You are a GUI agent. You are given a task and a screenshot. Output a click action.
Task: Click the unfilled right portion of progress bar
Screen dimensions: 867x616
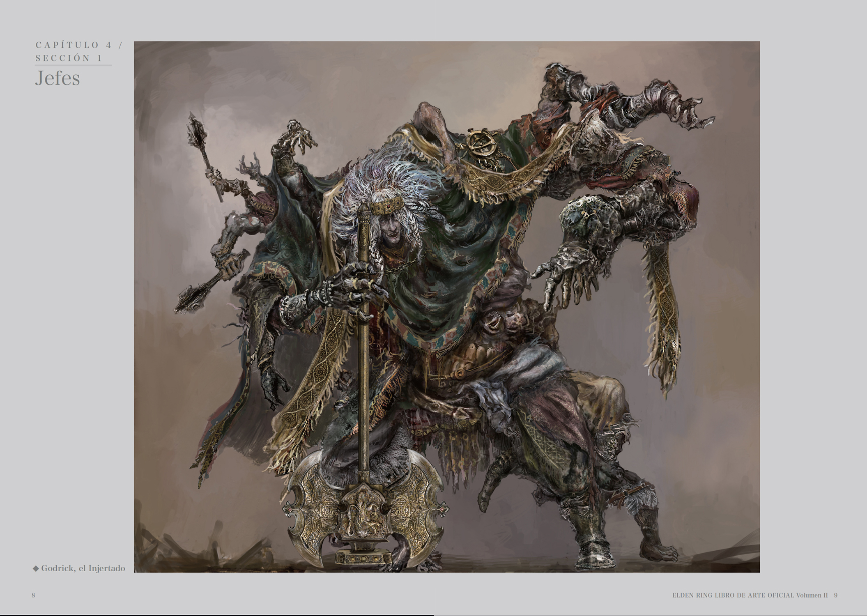click(x=649, y=615)
